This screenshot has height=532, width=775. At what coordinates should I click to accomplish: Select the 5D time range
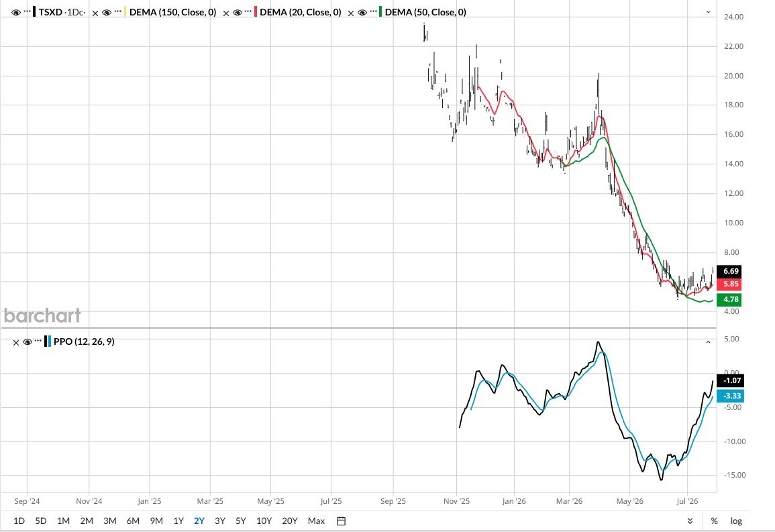pyautogui.click(x=41, y=521)
